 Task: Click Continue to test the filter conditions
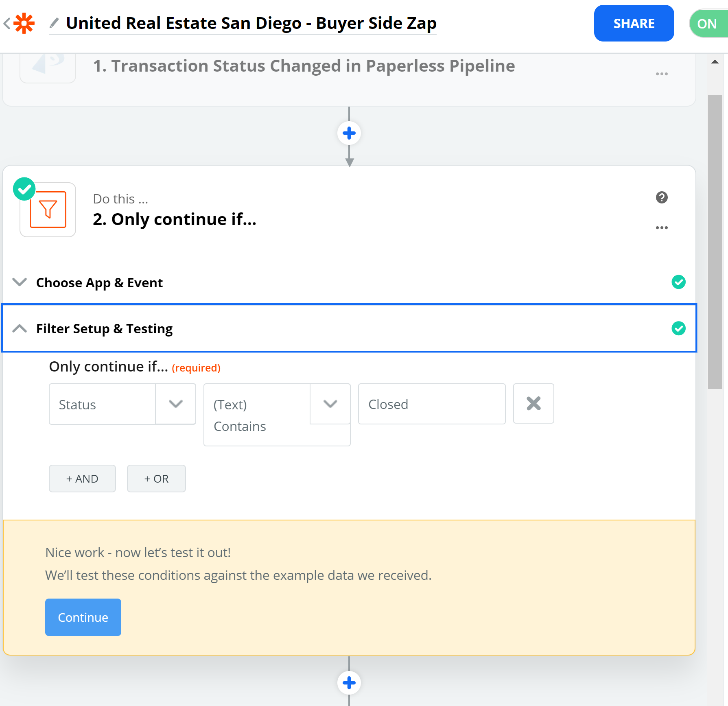tap(83, 617)
